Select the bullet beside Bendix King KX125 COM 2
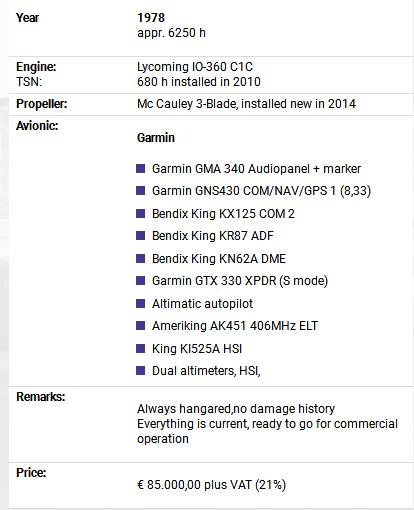 pos(141,213)
